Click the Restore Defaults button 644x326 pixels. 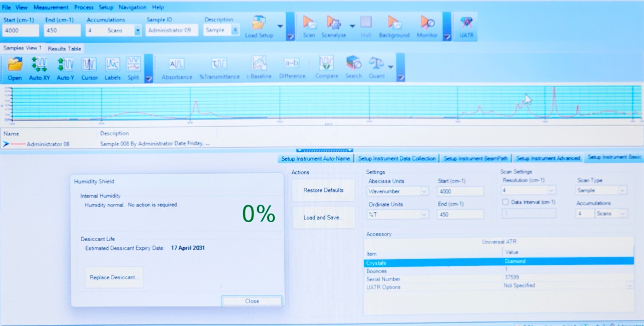coord(324,190)
